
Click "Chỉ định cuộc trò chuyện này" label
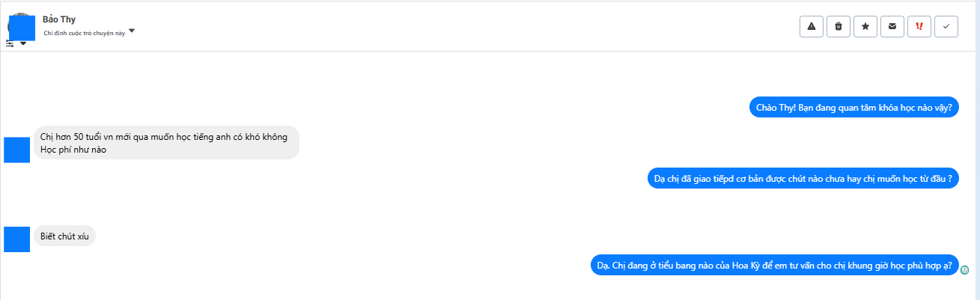84,33
